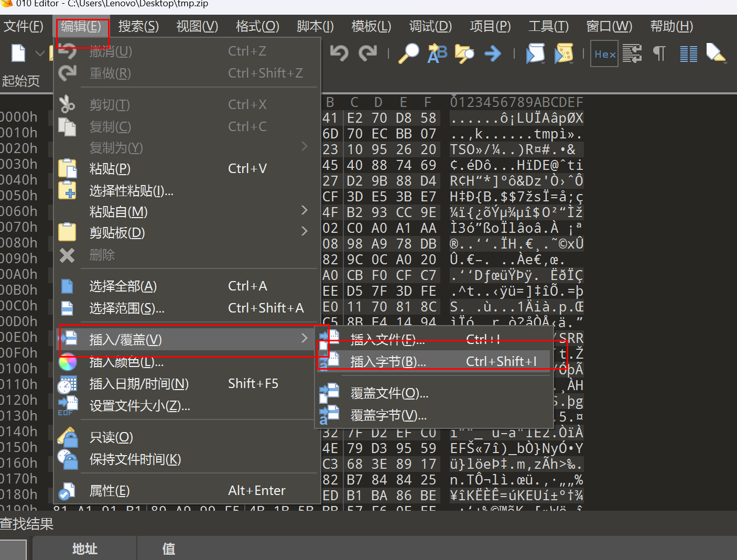Click the 地址 column header
The height and width of the screenshot is (560, 737).
point(85,548)
